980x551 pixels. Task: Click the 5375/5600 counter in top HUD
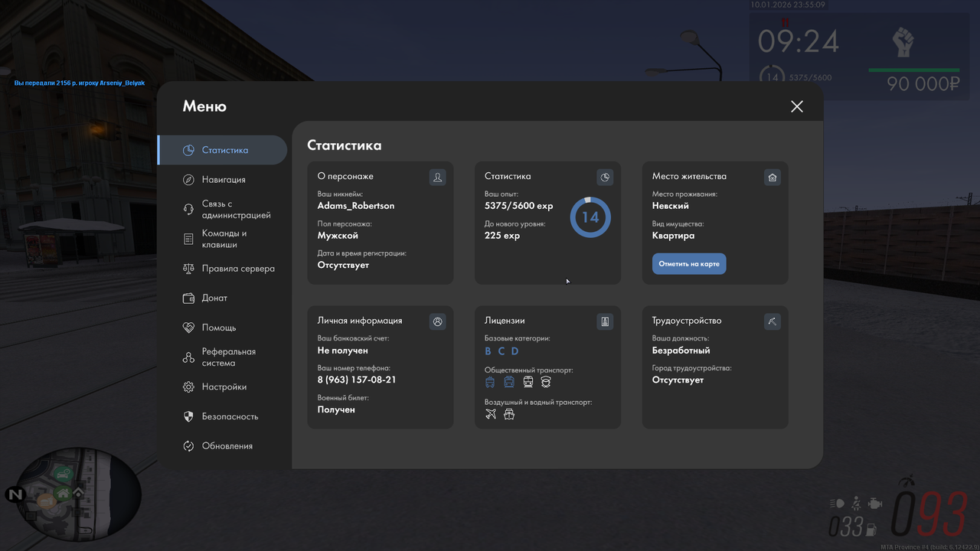tap(810, 78)
